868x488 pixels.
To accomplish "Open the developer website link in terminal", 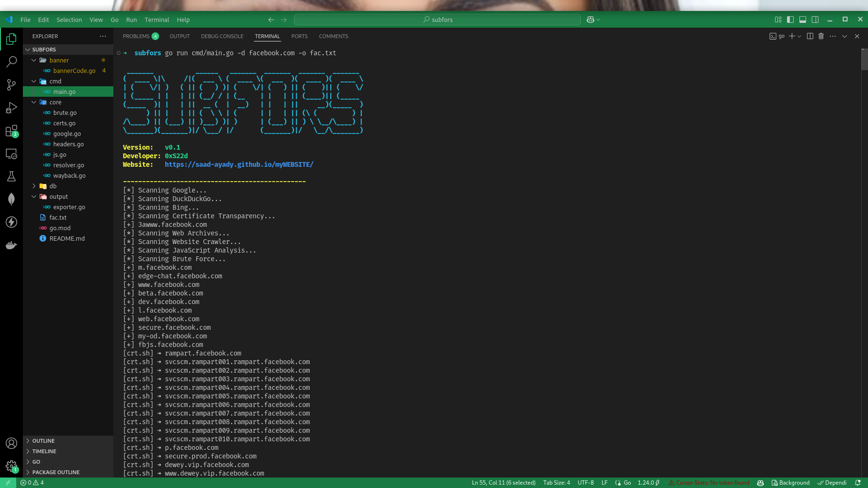I will [x=239, y=164].
